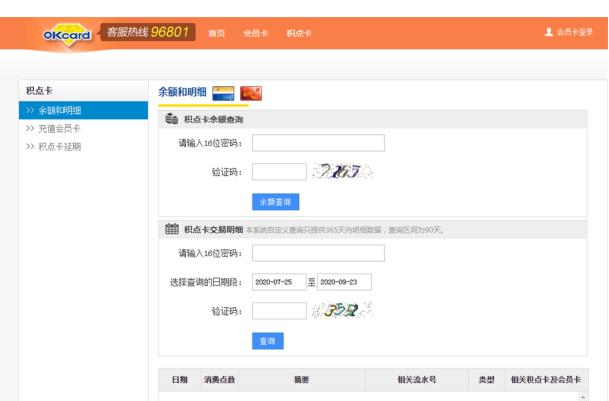Screen dimensions: 609x401
Task: Select 充值会员卡 in the sidebar
Action: (x=60, y=128)
